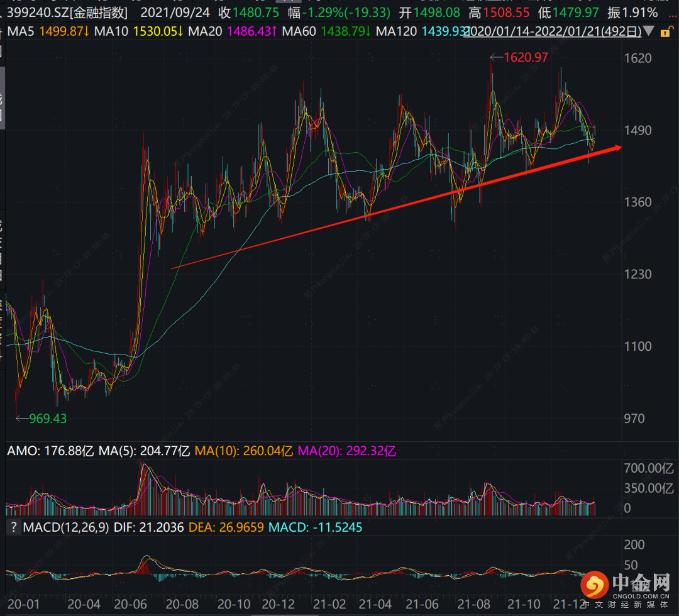Click the orange padlock lock icon

click(666, 32)
